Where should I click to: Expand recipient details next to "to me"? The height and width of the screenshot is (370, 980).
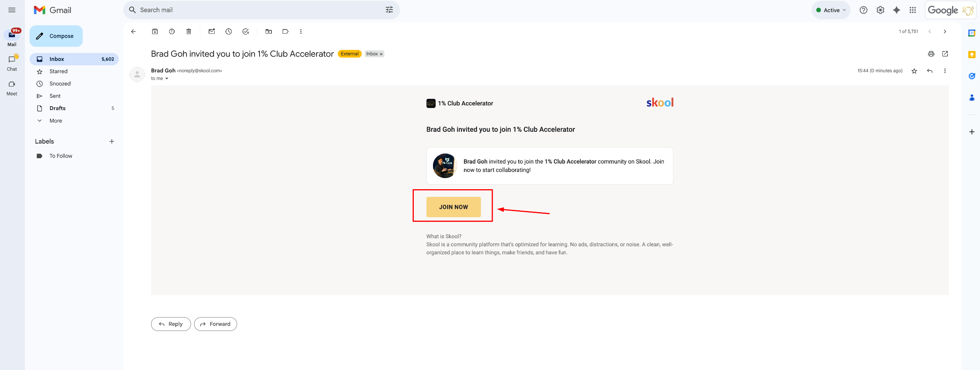[167, 79]
